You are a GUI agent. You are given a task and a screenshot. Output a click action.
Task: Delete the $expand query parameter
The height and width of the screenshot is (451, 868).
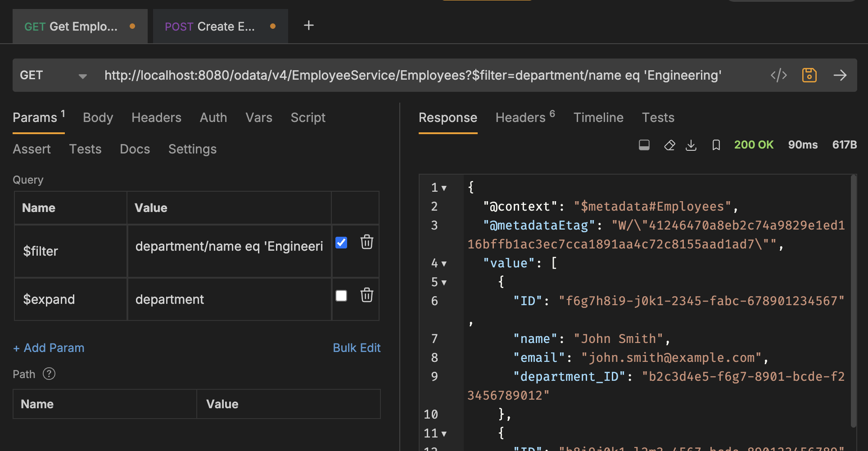[x=366, y=295]
